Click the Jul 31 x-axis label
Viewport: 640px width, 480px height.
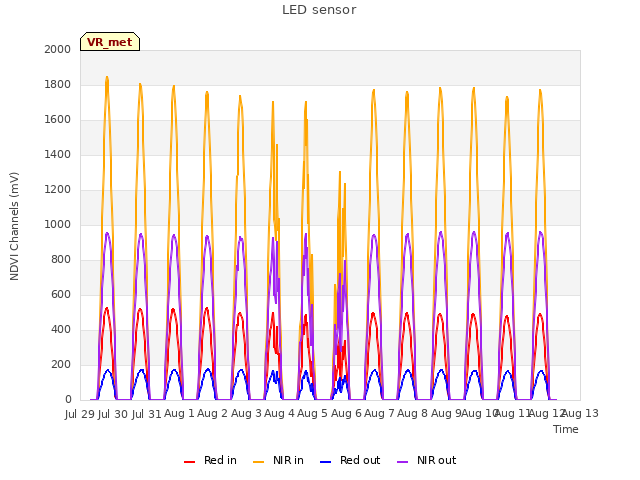(147, 414)
